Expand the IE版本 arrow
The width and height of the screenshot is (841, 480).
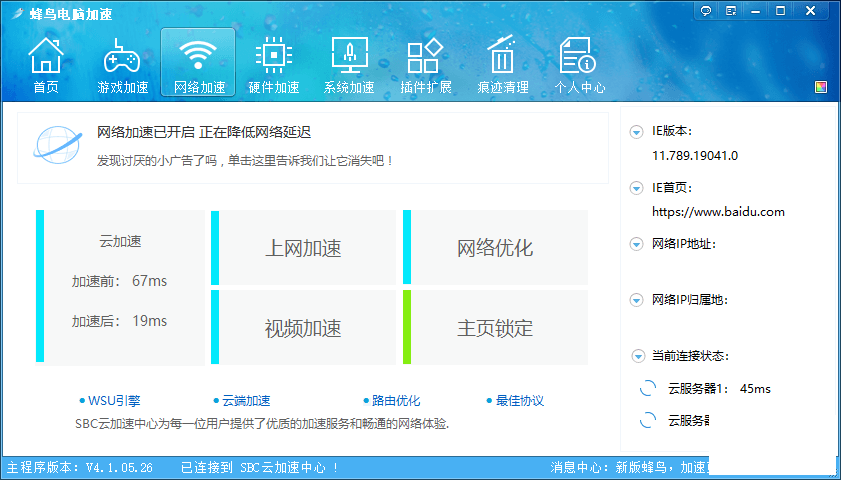click(x=636, y=132)
